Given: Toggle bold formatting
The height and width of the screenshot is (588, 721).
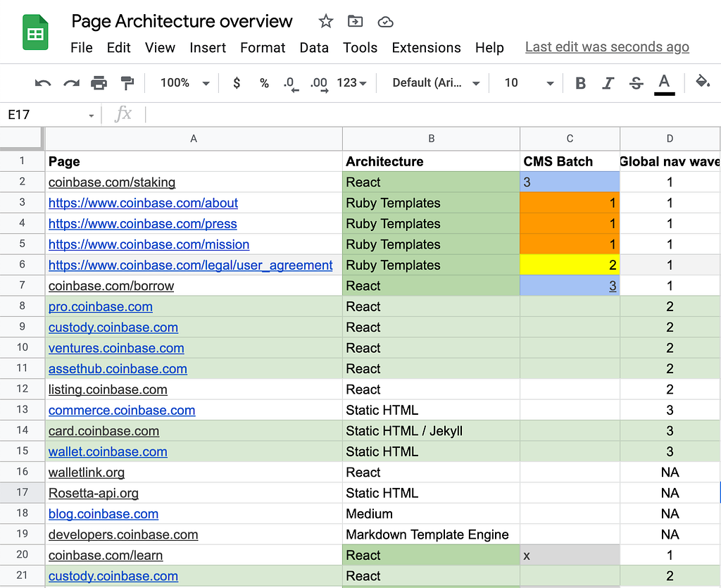Looking at the screenshot, I should click(x=581, y=83).
